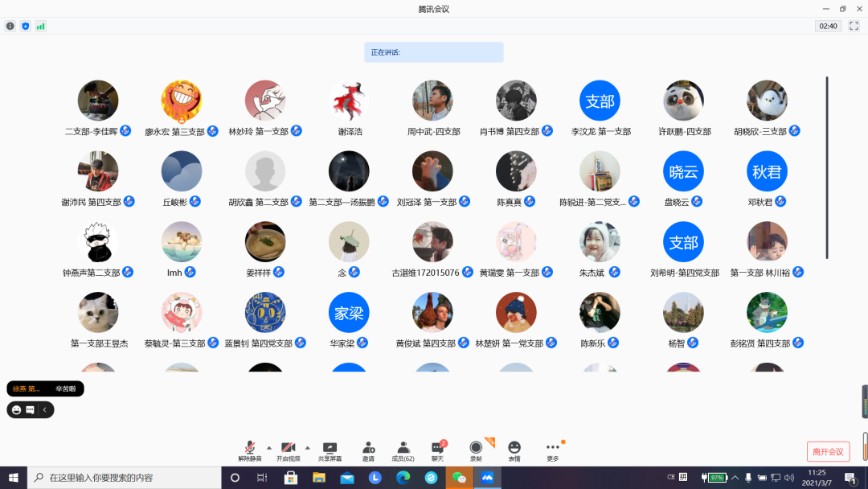Open WeChat from the Windows taskbar
The image size is (868, 489).
(459, 478)
